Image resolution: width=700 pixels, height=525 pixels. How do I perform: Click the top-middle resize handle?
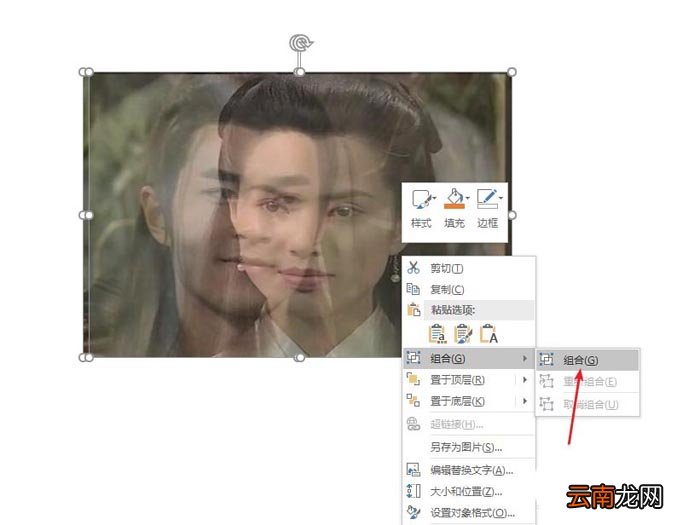(x=300, y=72)
